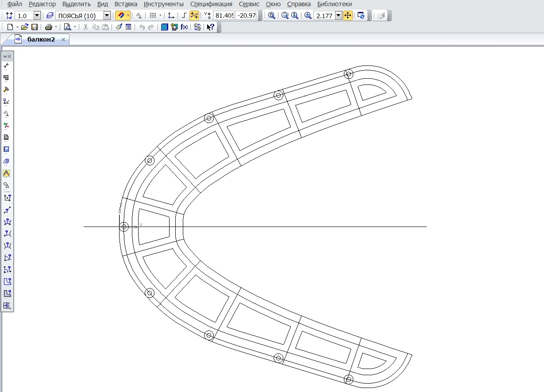Toggle the pan view move tool

click(x=348, y=15)
